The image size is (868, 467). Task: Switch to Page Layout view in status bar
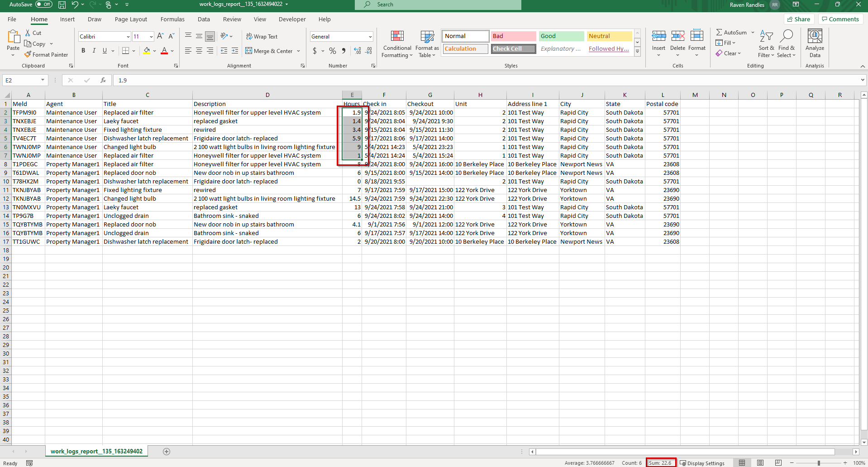pos(760,463)
